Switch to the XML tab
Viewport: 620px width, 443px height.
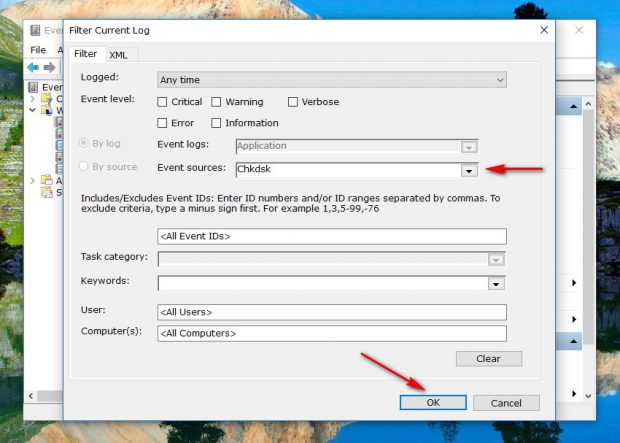coord(119,55)
